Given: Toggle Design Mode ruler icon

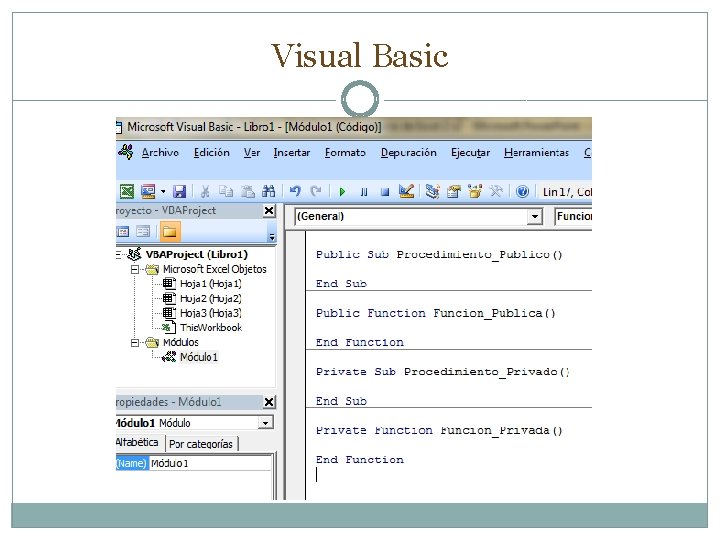Looking at the screenshot, I should pos(406,191).
